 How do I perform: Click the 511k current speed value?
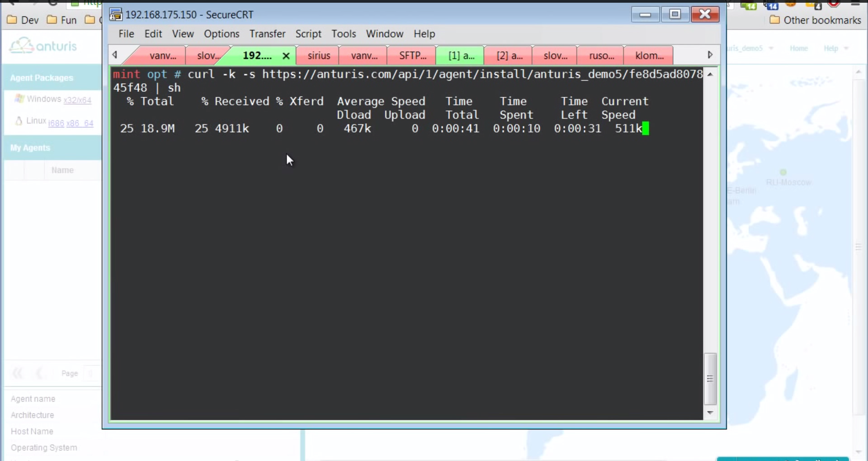(x=628, y=128)
